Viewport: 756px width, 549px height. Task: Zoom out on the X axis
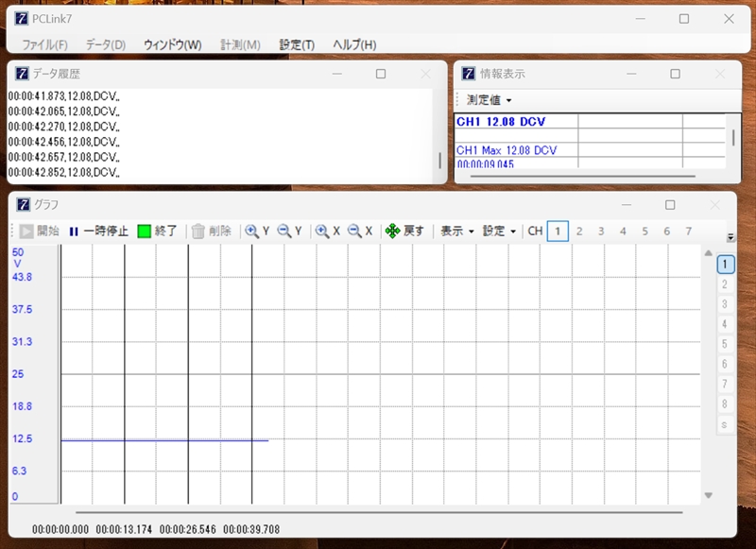point(360,232)
